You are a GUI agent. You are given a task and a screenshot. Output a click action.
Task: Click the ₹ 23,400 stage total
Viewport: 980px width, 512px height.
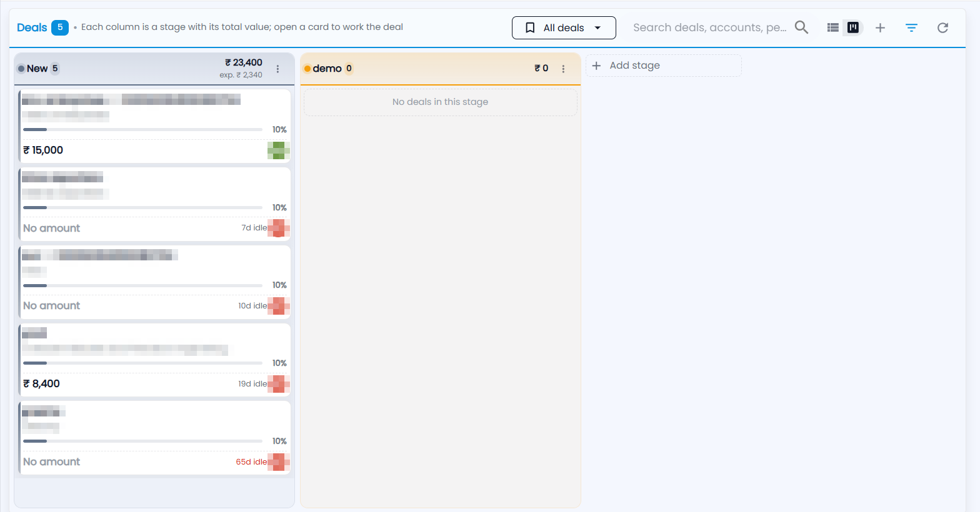click(244, 62)
